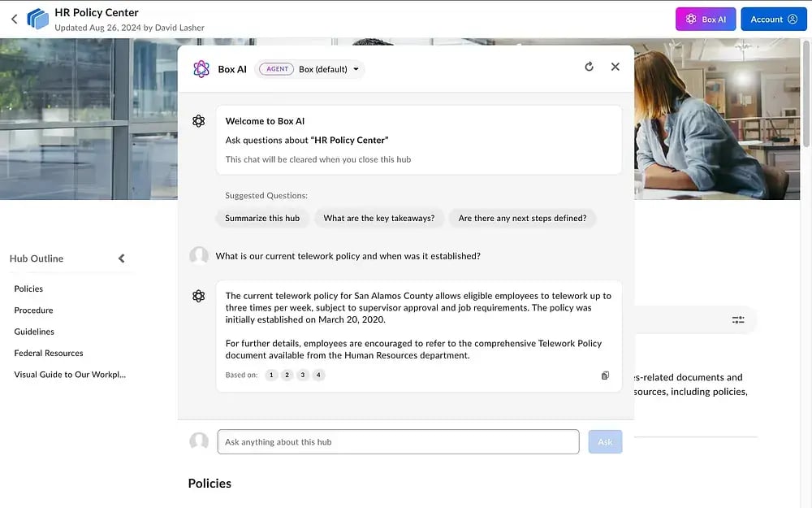This screenshot has height=508, width=812.
Task: Choose the 'Summarize this hub' suggestion
Action: coord(262,218)
